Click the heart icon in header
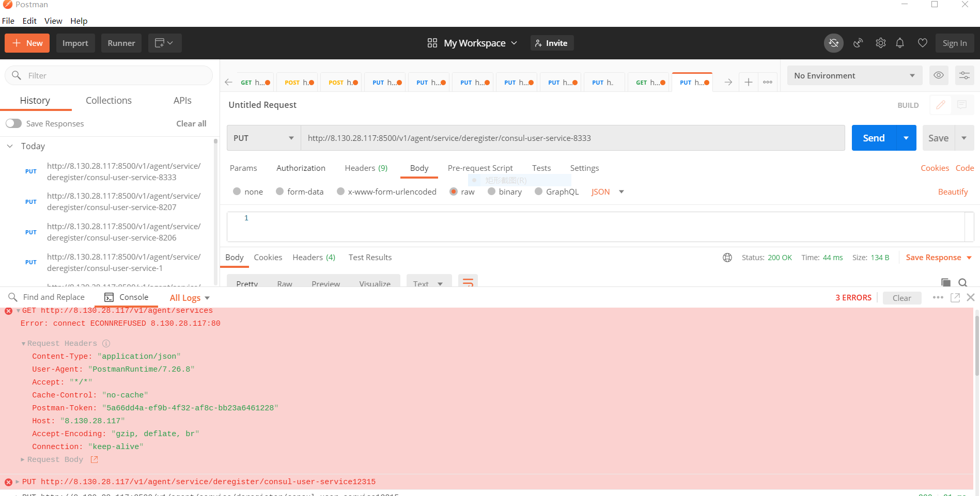 pyautogui.click(x=922, y=43)
